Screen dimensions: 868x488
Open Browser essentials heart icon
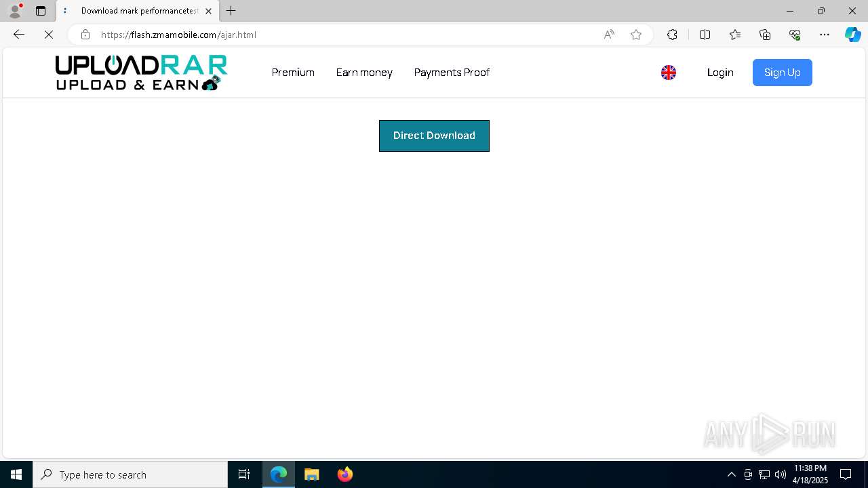[x=795, y=35]
